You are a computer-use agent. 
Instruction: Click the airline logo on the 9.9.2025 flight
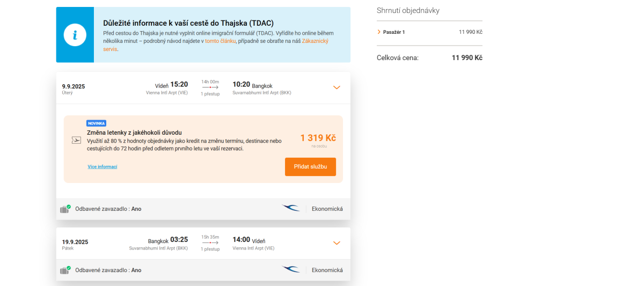[x=291, y=208]
